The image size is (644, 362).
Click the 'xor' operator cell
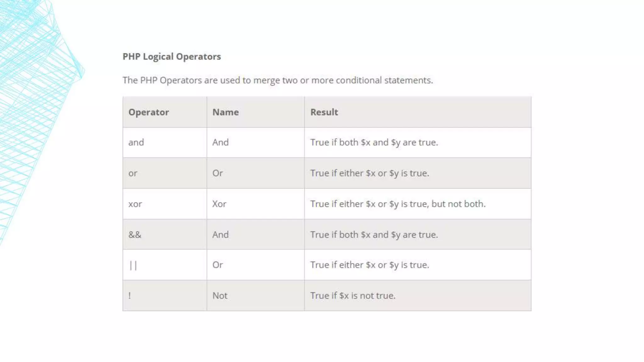(x=165, y=204)
